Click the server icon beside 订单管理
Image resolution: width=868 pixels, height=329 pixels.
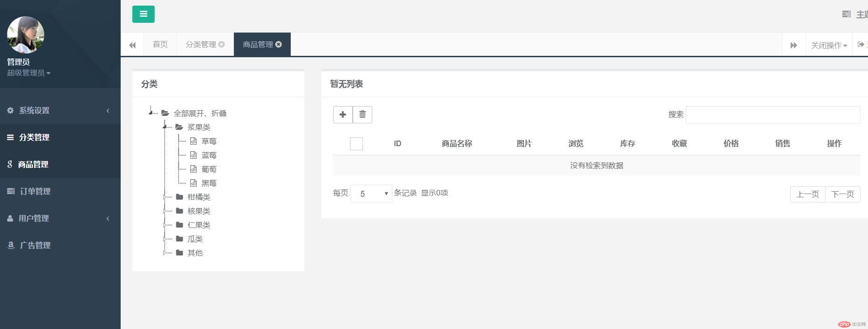11,191
